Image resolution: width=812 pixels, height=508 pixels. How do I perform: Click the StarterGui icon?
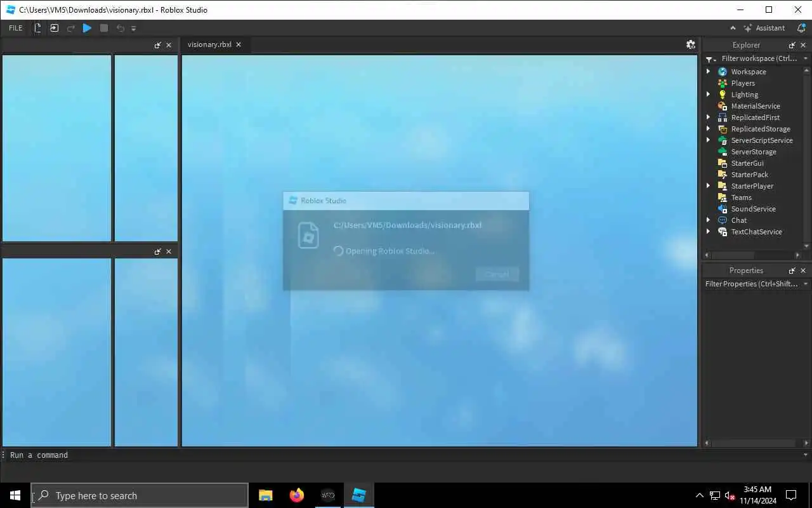[x=723, y=163]
